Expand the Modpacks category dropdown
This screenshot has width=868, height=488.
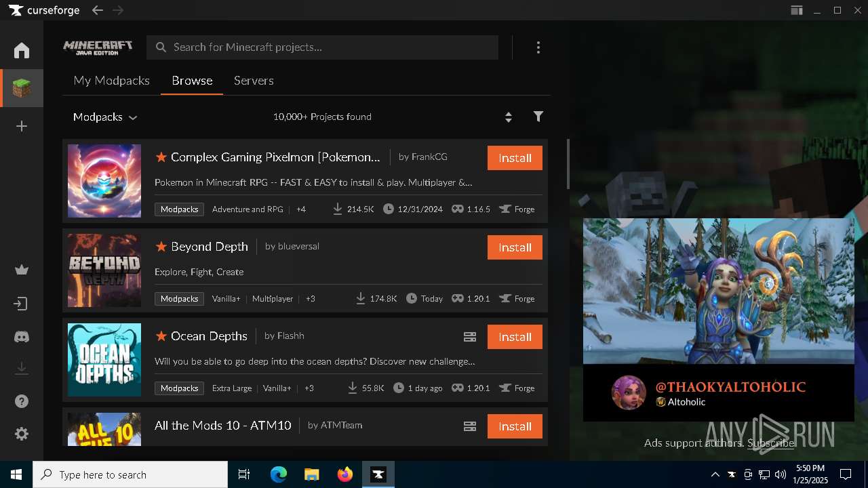[105, 117]
